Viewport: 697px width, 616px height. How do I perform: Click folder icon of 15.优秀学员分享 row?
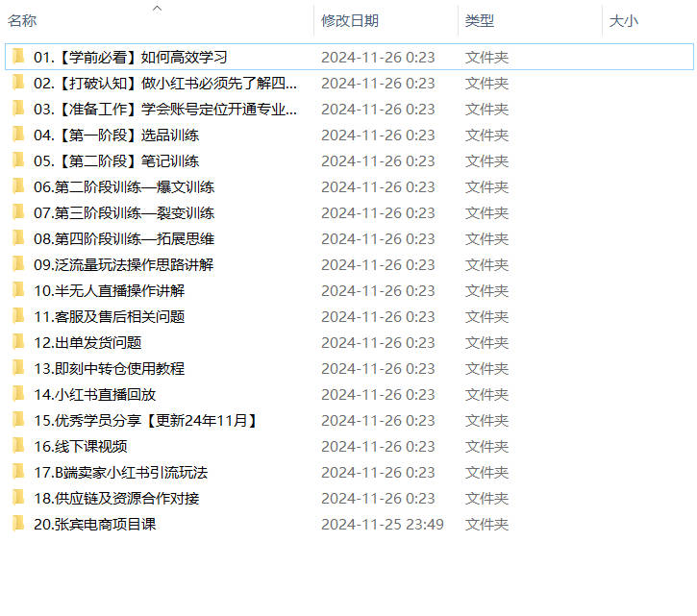[x=18, y=420]
